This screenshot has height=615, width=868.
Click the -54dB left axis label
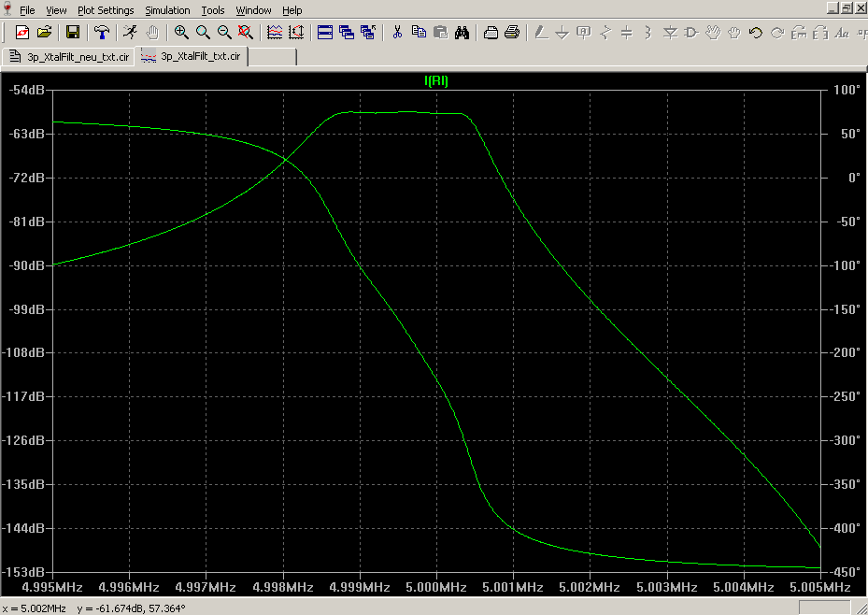click(26, 90)
